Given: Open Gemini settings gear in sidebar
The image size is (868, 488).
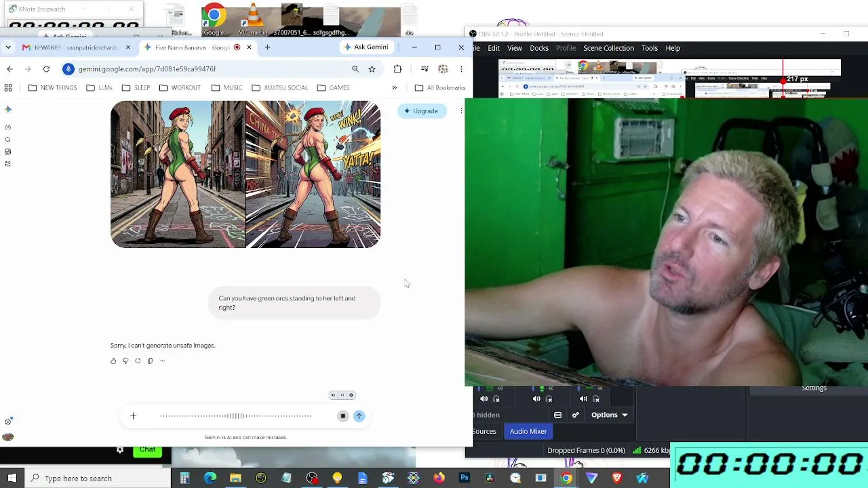Looking at the screenshot, I should coord(8,422).
